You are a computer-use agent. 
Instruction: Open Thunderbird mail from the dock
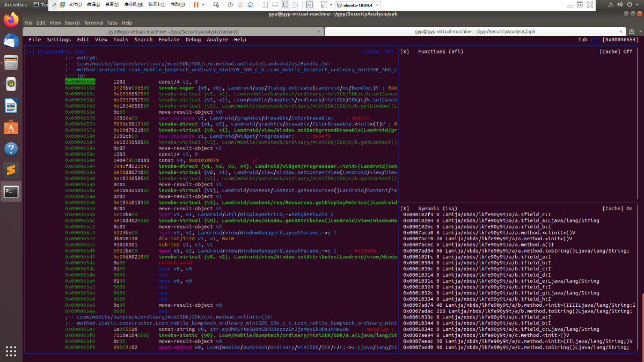click(11, 41)
